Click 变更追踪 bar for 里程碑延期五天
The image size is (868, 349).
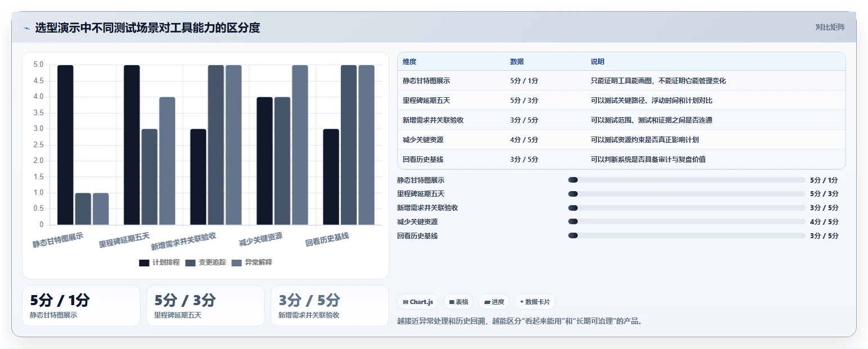150,177
